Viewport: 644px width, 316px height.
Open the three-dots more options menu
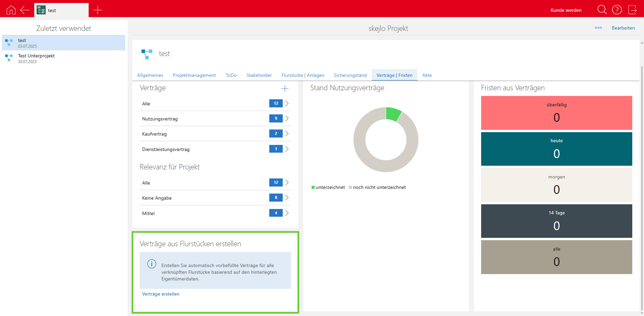[598, 28]
